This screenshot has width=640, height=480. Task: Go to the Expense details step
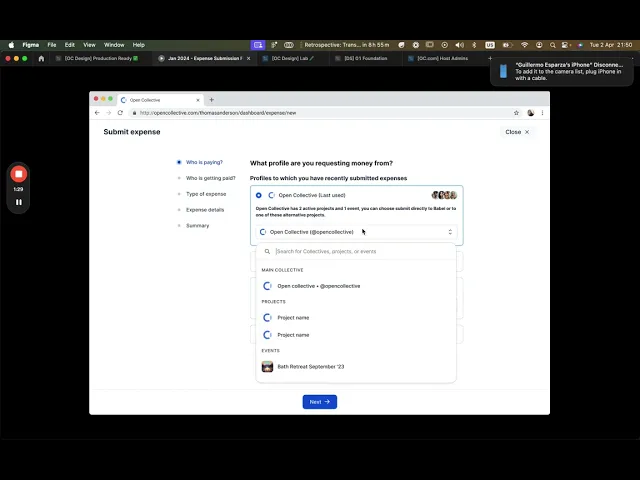(205, 210)
